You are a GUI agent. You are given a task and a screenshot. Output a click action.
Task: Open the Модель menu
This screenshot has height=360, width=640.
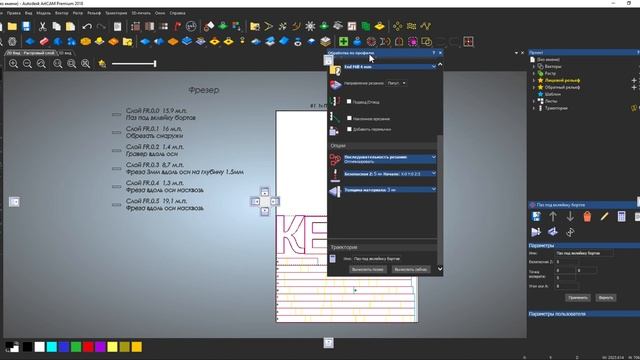pyautogui.click(x=44, y=13)
